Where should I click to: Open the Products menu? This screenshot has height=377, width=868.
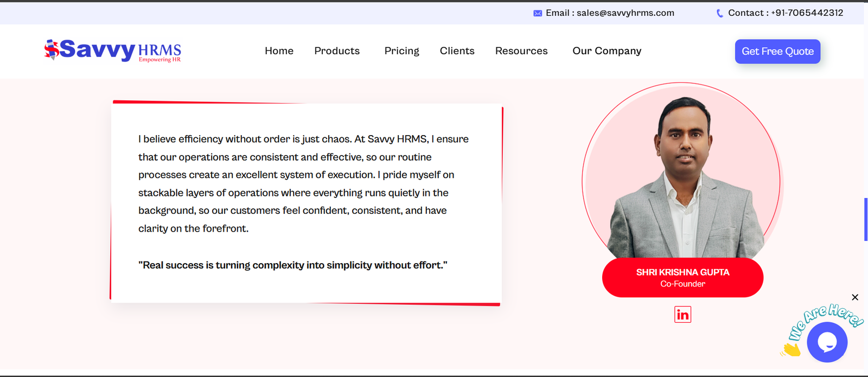pyautogui.click(x=337, y=50)
